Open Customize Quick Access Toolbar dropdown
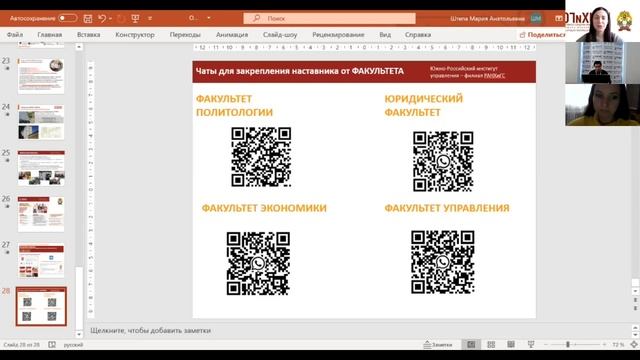640x360 pixels. pyautogui.click(x=150, y=18)
